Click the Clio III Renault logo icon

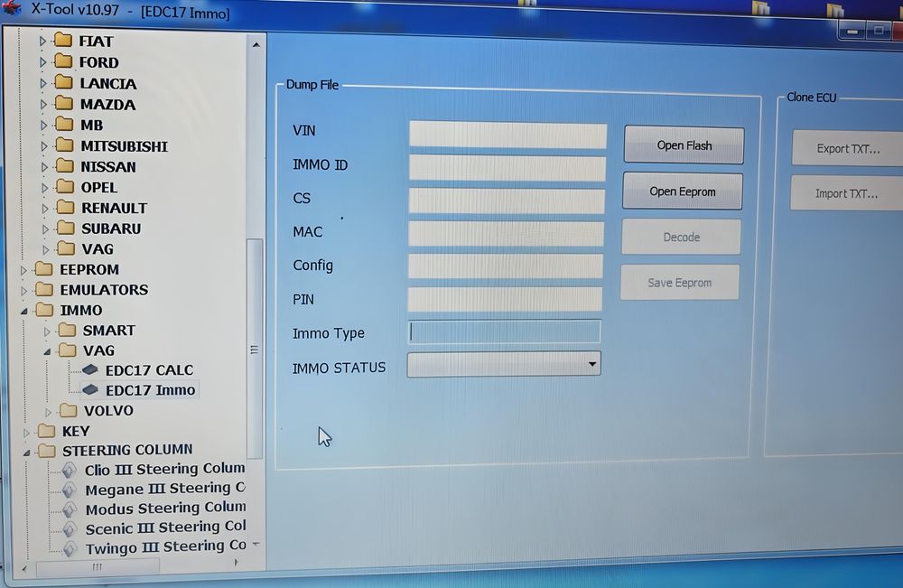tap(70, 471)
